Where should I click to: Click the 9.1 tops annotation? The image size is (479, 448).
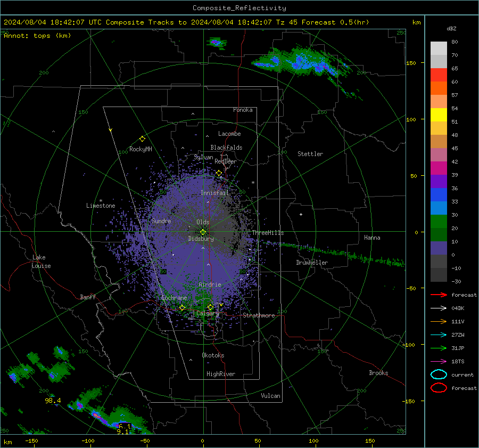122,431
